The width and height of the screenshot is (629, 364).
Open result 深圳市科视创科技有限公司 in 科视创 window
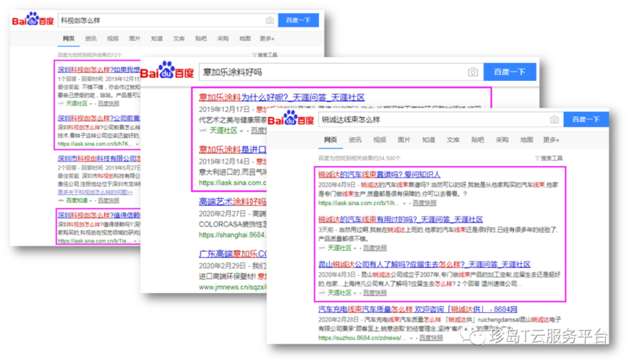(x=99, y=159)
